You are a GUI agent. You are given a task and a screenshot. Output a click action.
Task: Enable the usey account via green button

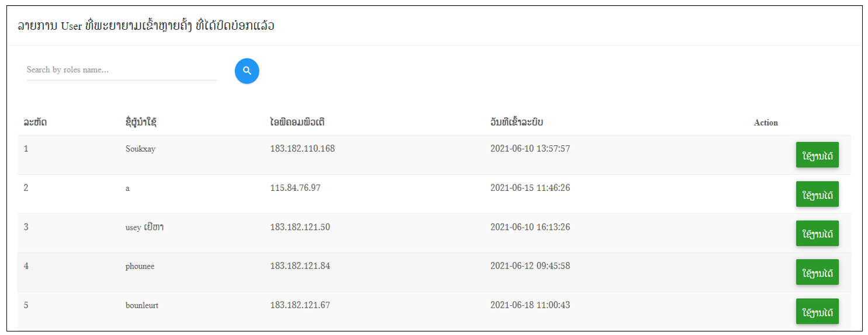[817, 233]
